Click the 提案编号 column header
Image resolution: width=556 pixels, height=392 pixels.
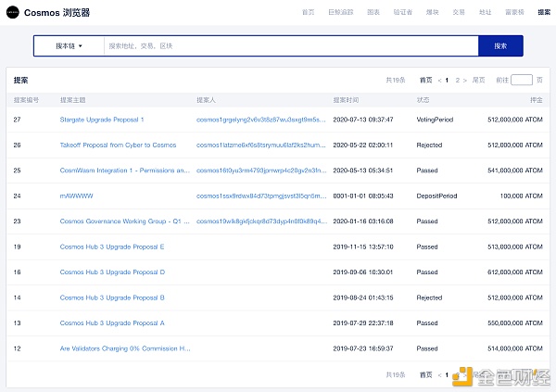26,100
